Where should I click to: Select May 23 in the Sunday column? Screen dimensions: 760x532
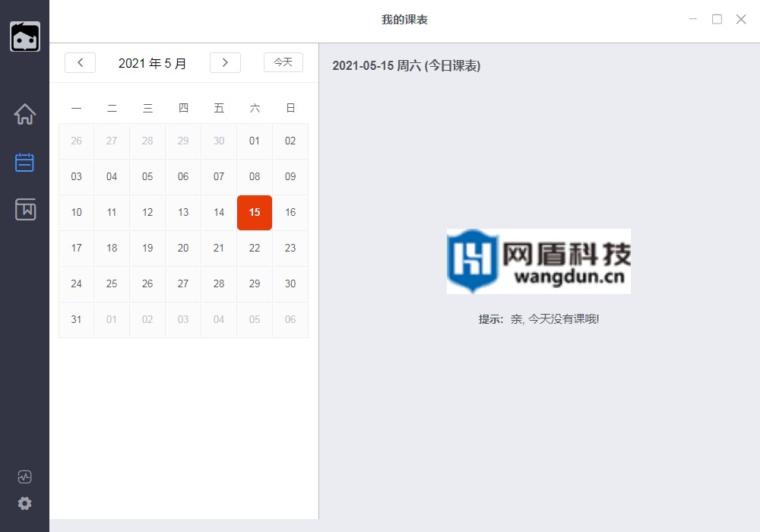[x=290, y=248]
